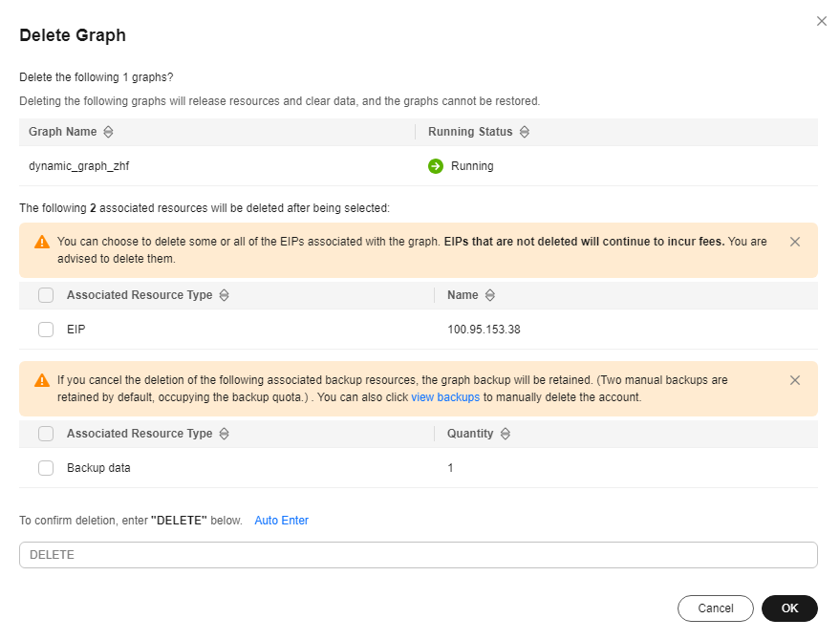Check the EIP 100.95.153.38 row
The image size is (840, 640).
pos(46,330)
